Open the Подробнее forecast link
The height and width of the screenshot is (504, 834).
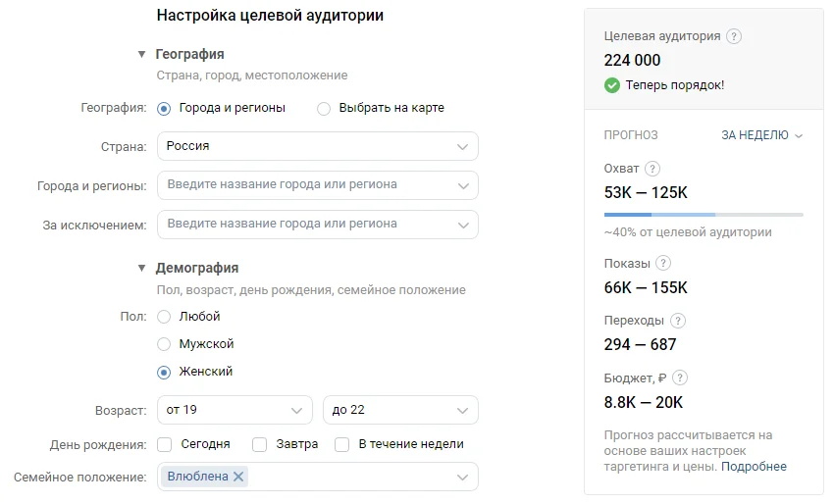754,467
